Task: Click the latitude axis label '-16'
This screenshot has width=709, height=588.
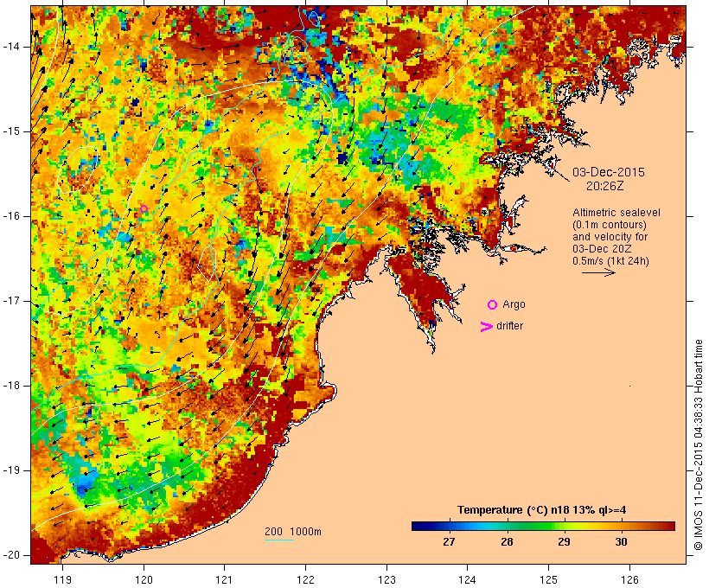Action: [11, 216]
